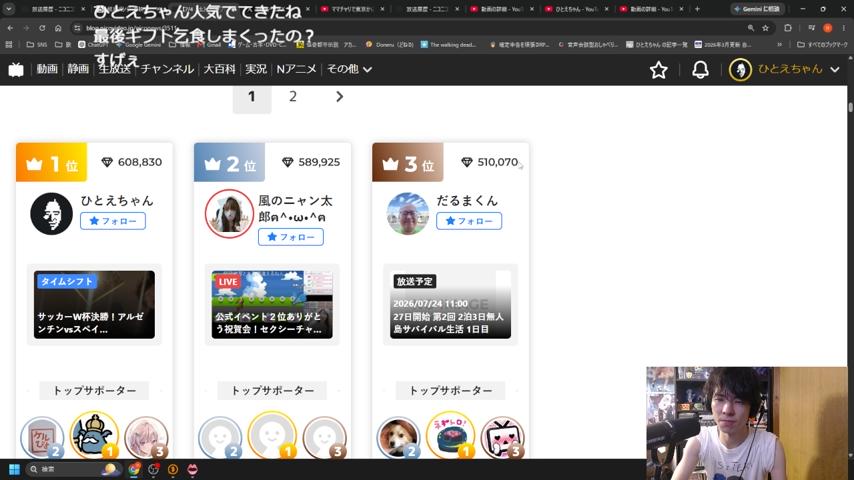854x480 pixels.
Task: Click ひとえちゃん's number 2 top supporter avatar
Action: point(42,438)
